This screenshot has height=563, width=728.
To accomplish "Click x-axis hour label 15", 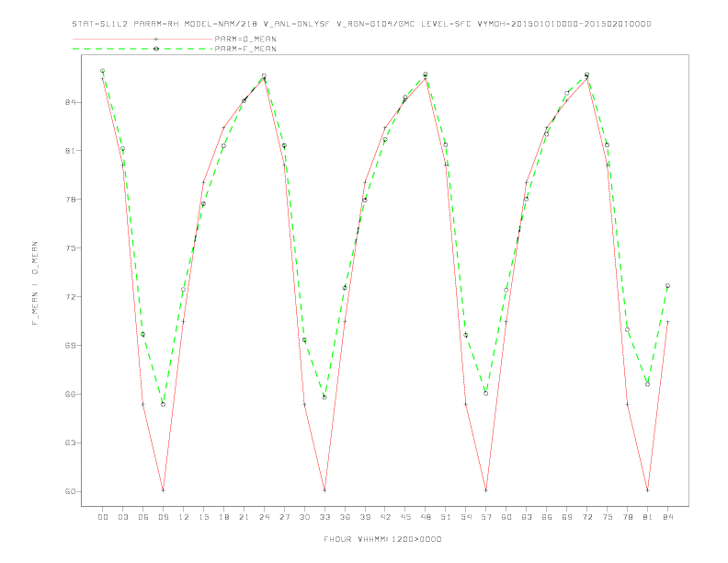I will coord(203,517).
